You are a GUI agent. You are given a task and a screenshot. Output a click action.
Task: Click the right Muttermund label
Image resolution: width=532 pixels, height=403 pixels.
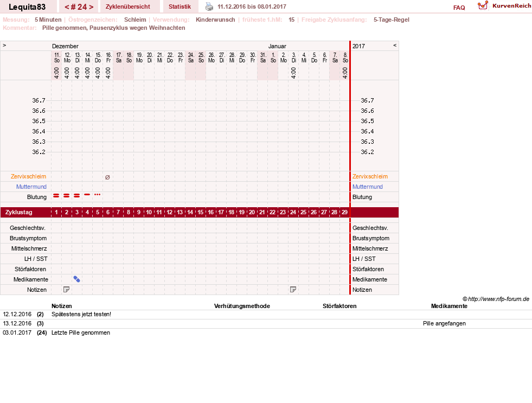coord(368,187)
